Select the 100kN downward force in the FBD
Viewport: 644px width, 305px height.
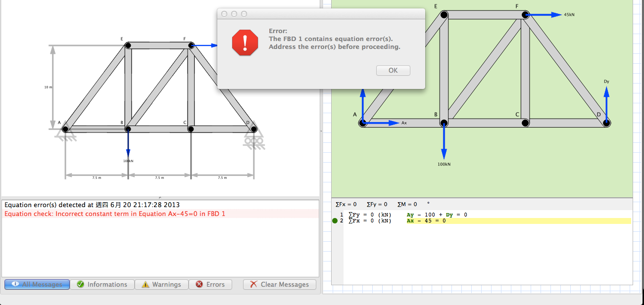[444, 142]
